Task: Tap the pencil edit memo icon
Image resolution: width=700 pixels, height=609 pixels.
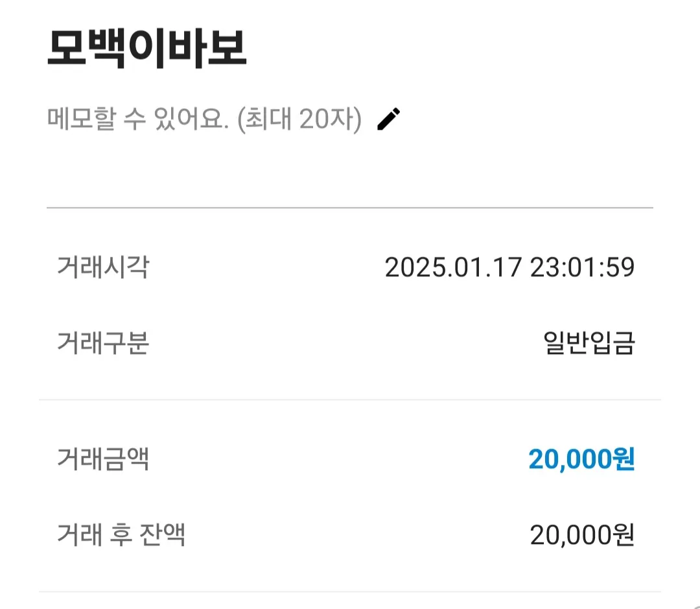Action: (x=389, y=119)
